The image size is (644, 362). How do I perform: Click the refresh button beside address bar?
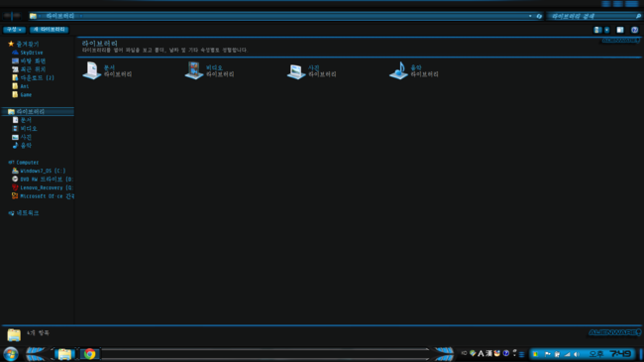click(539, 16)
